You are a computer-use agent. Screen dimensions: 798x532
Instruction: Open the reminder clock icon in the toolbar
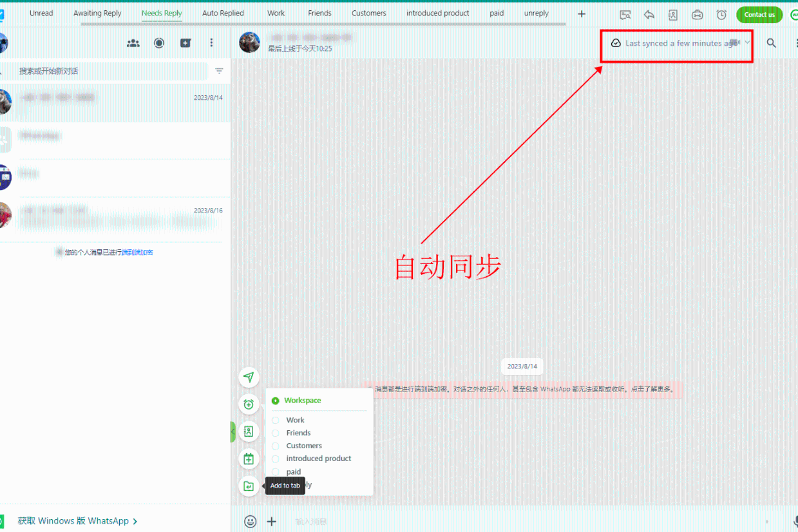[721, 14]
